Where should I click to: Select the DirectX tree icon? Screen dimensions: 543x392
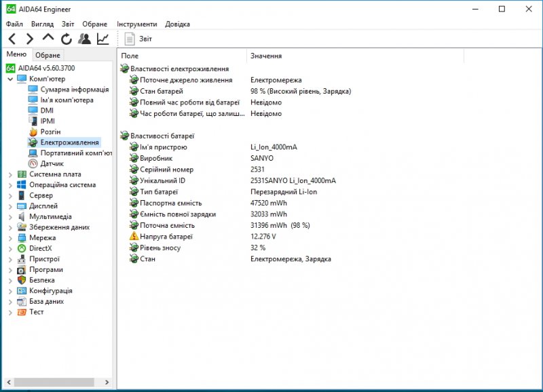point(22,248)
